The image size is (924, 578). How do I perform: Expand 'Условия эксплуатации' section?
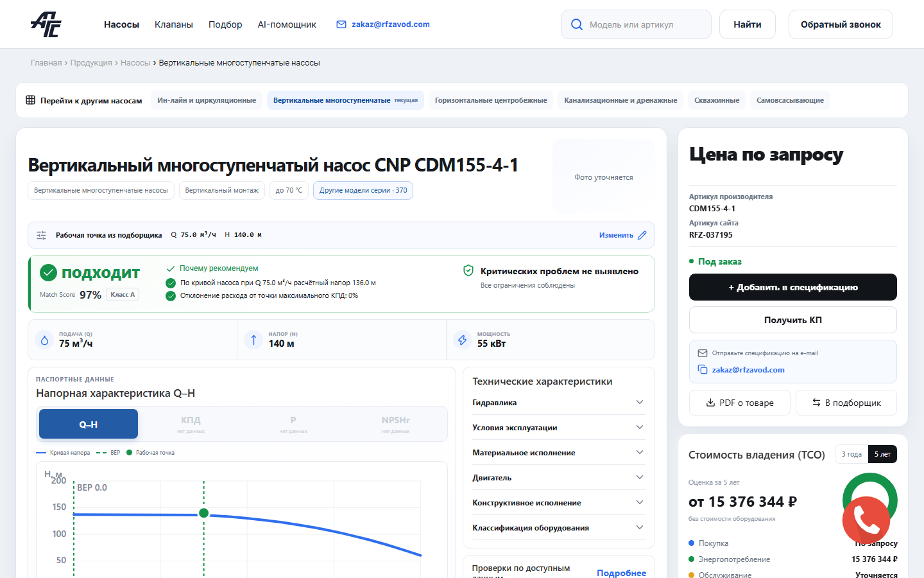click(x=558, y=428)
